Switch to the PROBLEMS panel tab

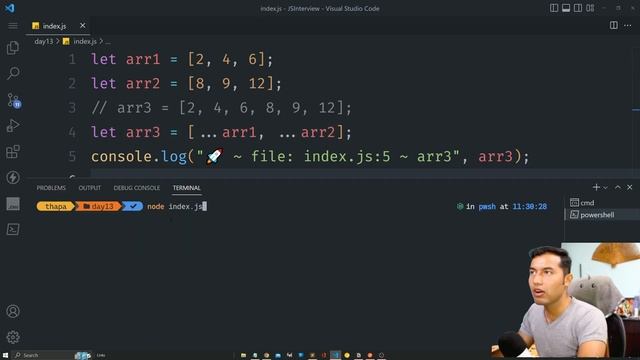tap(51, 188)
